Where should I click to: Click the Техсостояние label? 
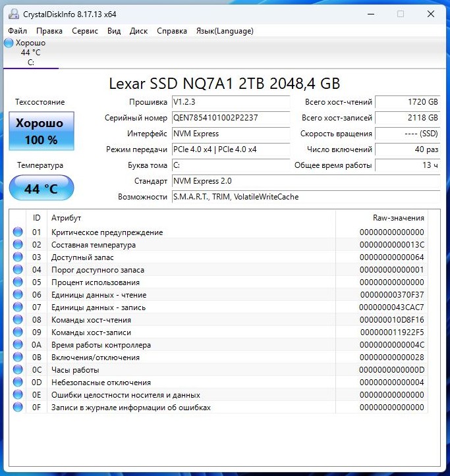[40, 102]
